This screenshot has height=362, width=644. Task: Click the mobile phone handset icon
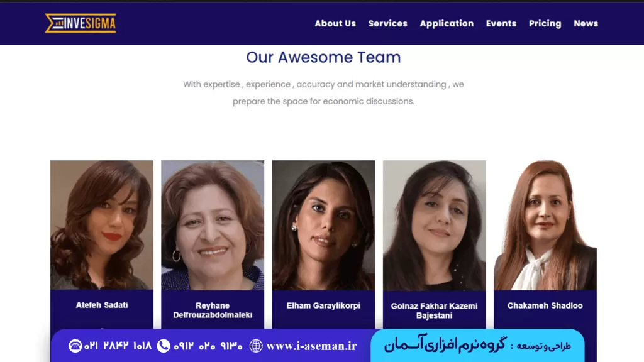coord(164,346)
